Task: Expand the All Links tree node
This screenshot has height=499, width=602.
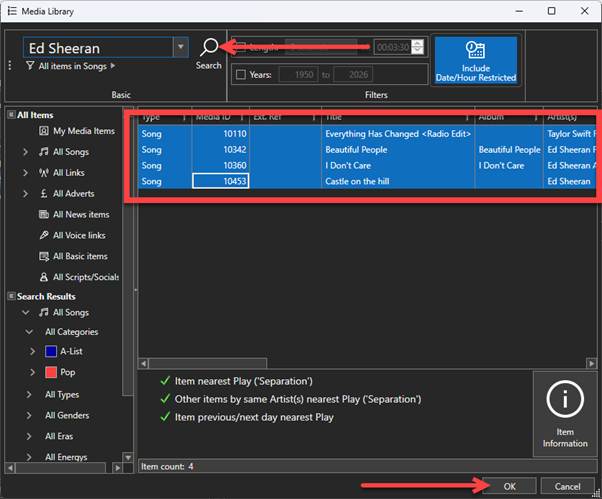Action: pos(25,173)
